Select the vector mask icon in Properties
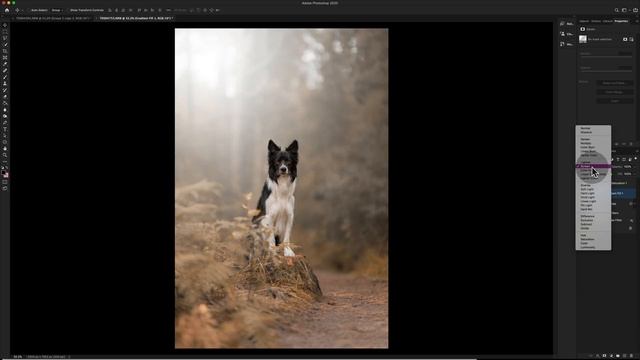 coord(631,40)
